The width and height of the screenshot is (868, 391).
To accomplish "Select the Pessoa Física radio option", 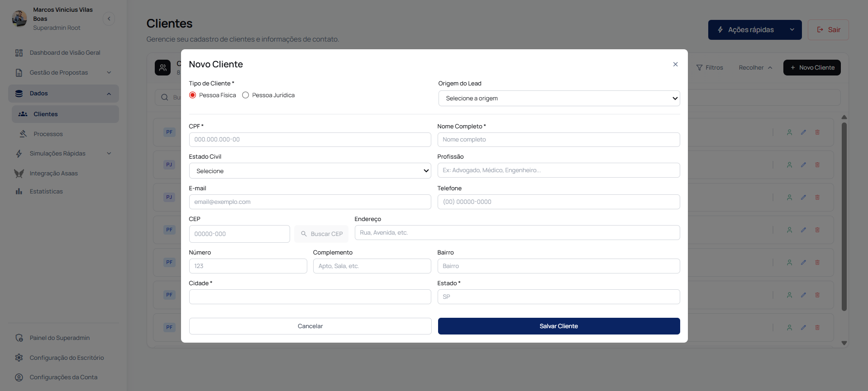I will 193,95.
